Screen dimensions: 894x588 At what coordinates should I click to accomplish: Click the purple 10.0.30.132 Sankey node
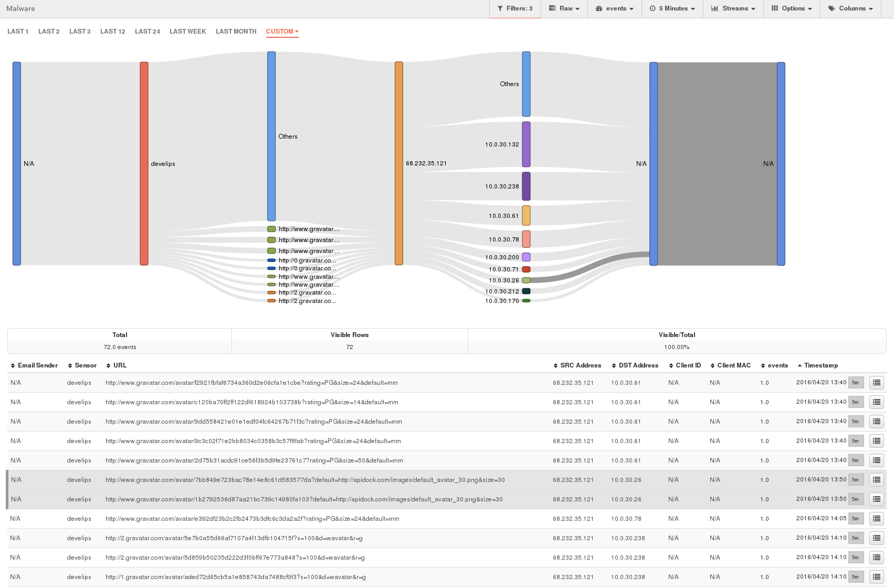[526, 144]
